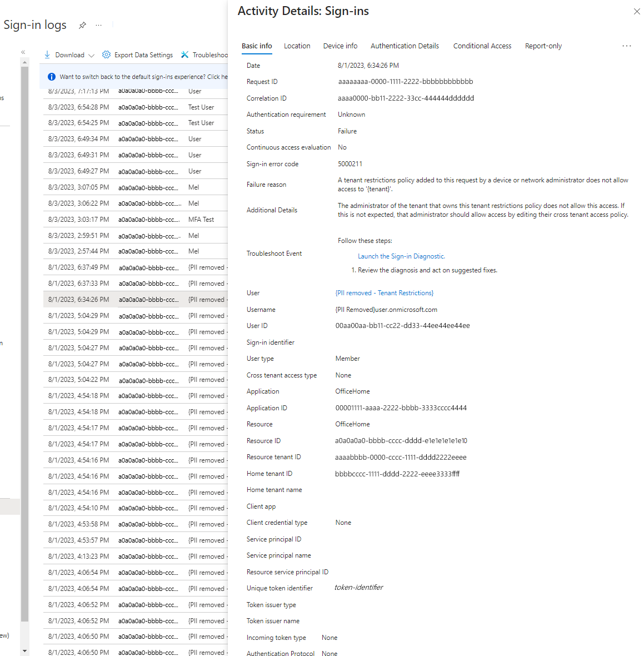
Task: Open the Device info tab
Action: pyautogui.click(x=341, y=46)
